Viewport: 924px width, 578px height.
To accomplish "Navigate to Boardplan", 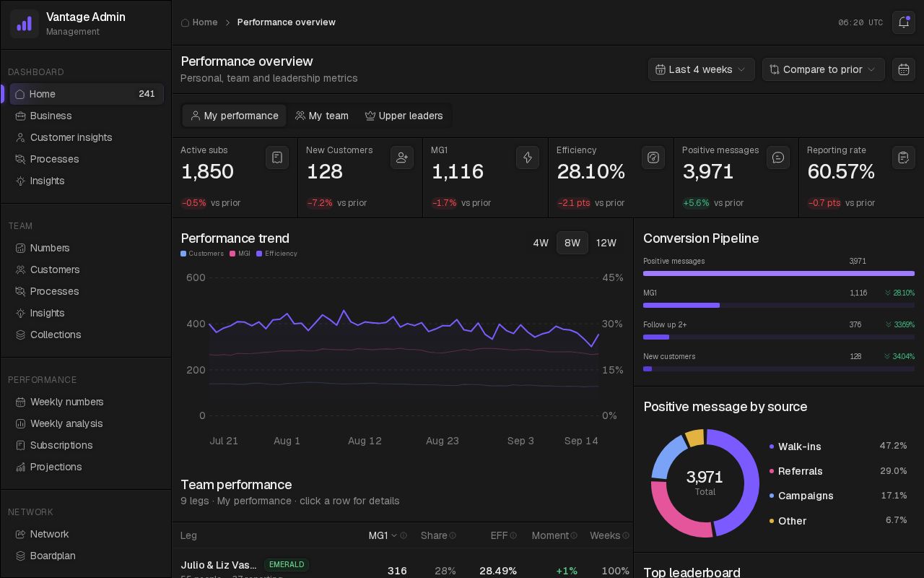I will pyautogui.click(x=87, y=556).
